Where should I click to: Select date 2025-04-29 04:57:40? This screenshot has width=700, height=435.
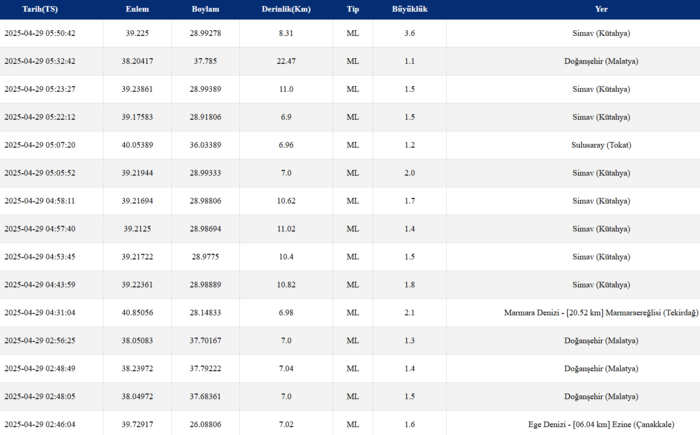point(40,229)
